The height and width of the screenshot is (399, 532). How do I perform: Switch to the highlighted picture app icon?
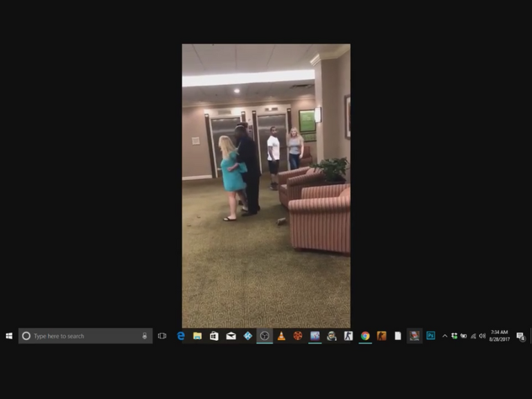(415, 336)
